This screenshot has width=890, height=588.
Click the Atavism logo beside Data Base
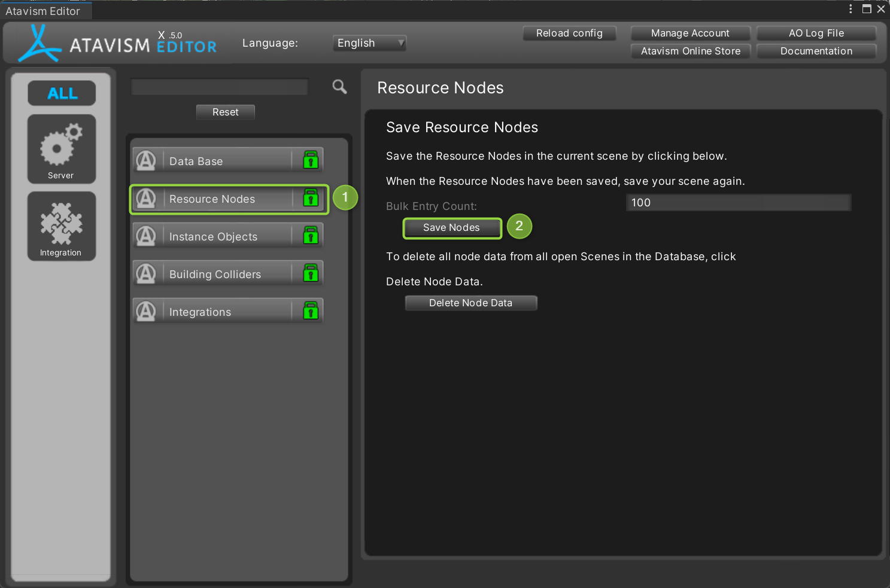(x=146, y=160)
